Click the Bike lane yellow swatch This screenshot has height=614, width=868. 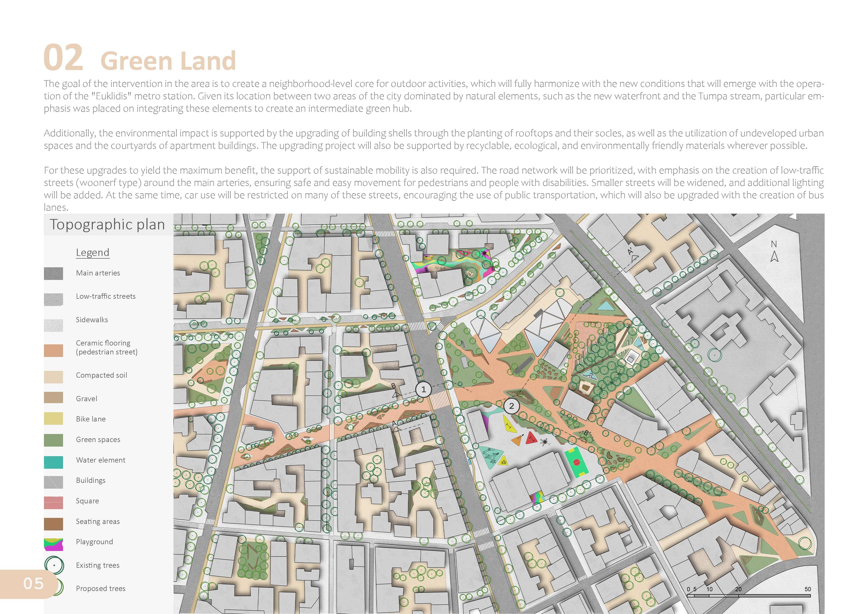point(53,419)
